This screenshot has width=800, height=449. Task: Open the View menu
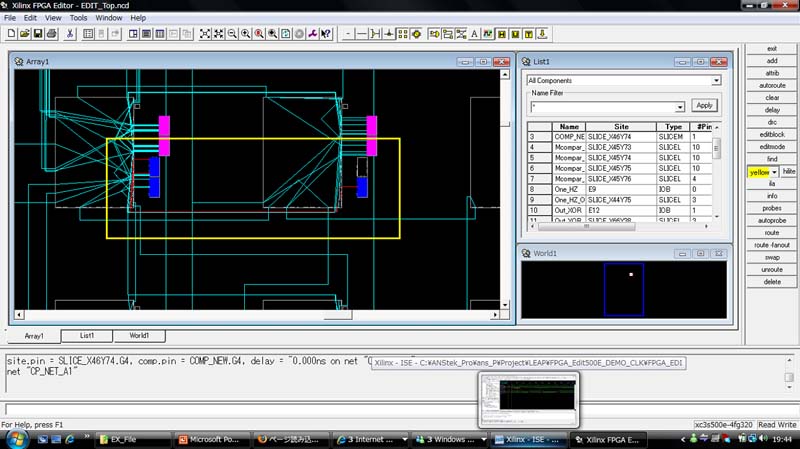point(53,18)
